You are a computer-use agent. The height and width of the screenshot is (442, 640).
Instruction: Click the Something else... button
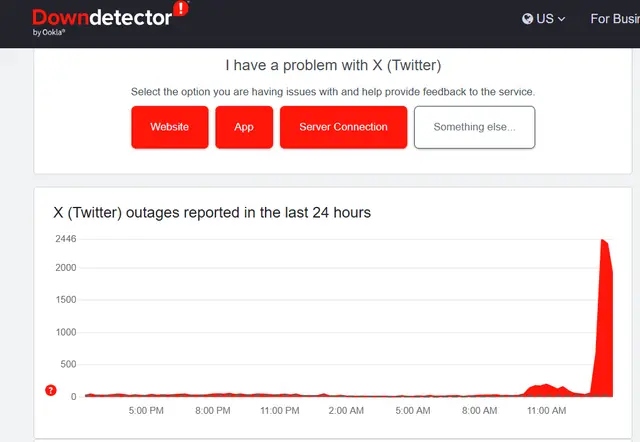[474, 127]
